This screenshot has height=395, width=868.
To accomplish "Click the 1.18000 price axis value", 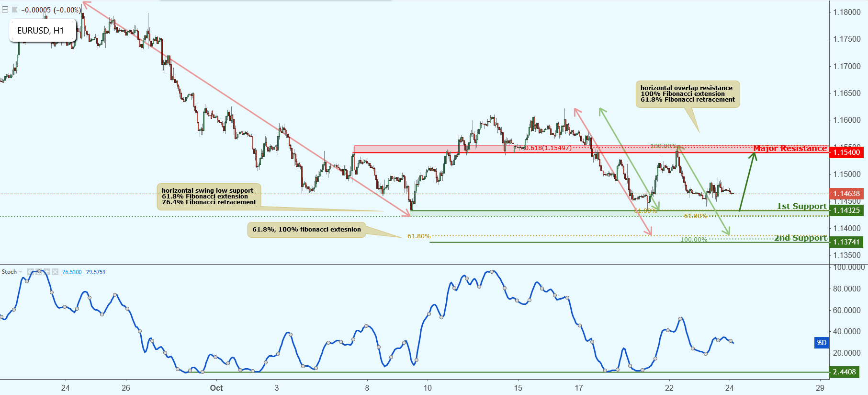I will click(847, 12).
